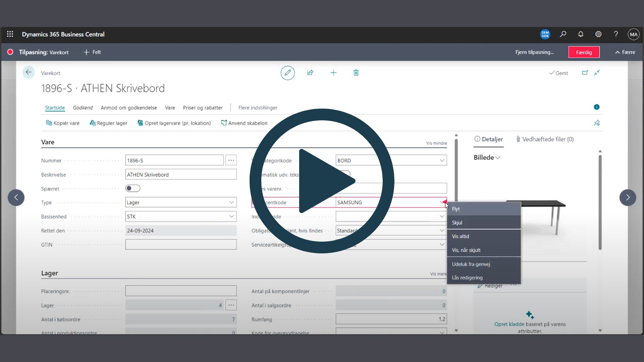Screen dimensions: 644x362
Task: Collapse the bar with Færre
Action: (x=625, y=52)
